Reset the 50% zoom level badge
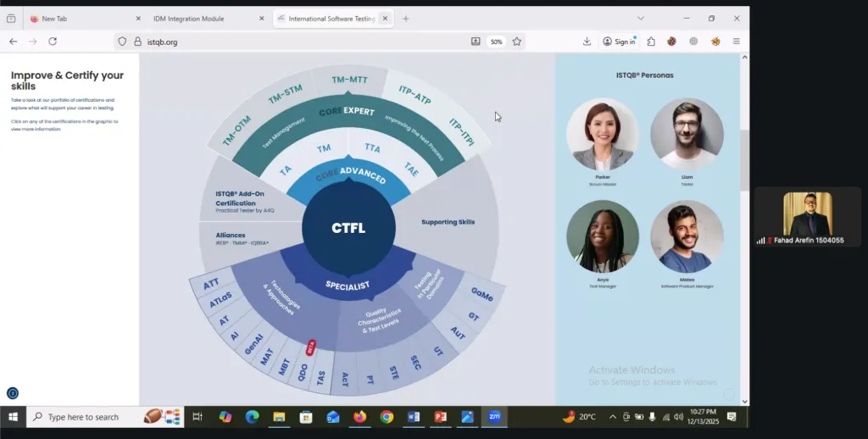868x439 pixels. 496,42
